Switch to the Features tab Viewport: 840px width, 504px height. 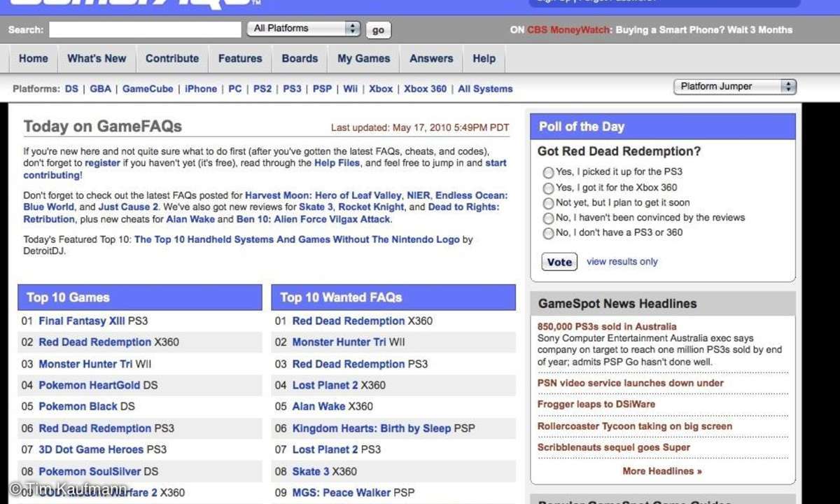click(240, 59)
